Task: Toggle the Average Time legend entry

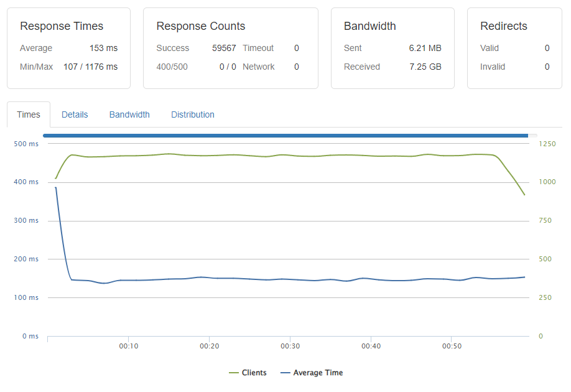Action: coord(312,372)
